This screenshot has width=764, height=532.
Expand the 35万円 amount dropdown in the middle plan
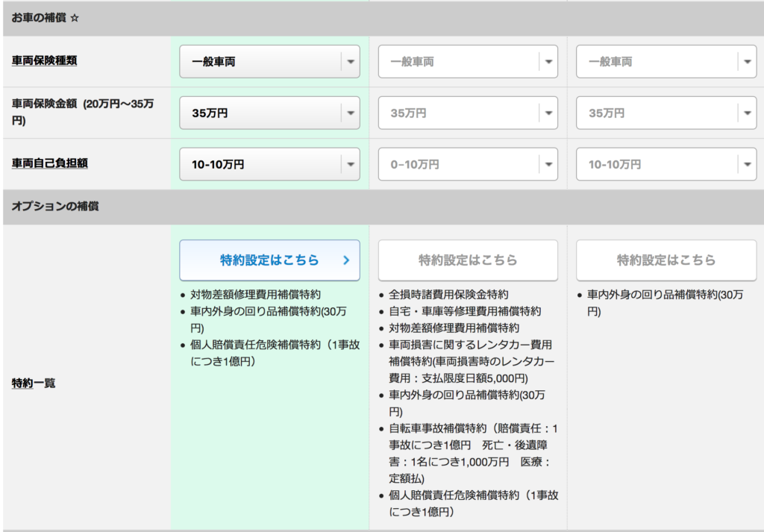pyautogui.click(x=468, y=113)
